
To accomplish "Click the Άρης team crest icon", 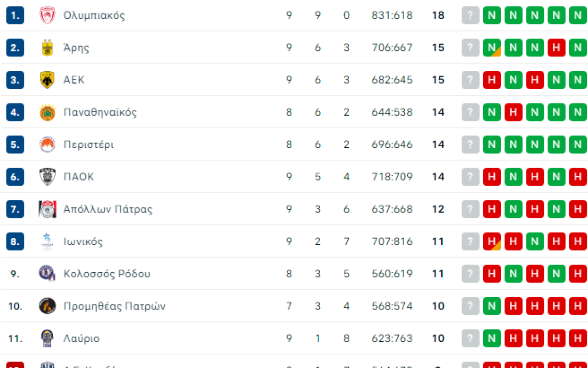I will pyautogui.click(x=47, y=47).
